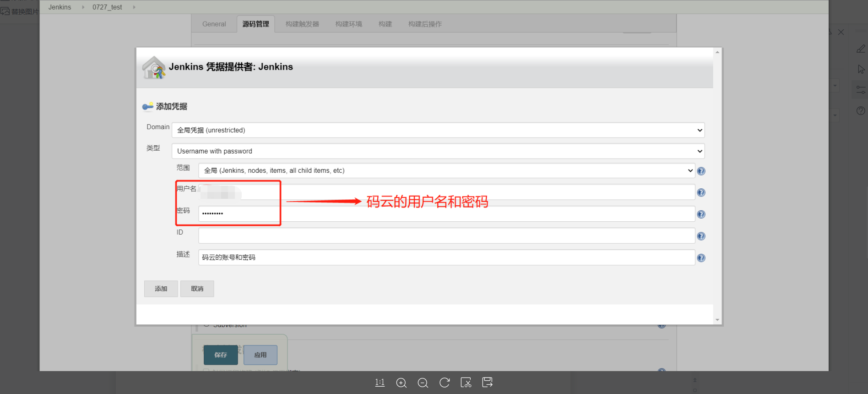868x394 pixels.
Task: Switch to the 构建后操作 tab
Action: (425, 24)
